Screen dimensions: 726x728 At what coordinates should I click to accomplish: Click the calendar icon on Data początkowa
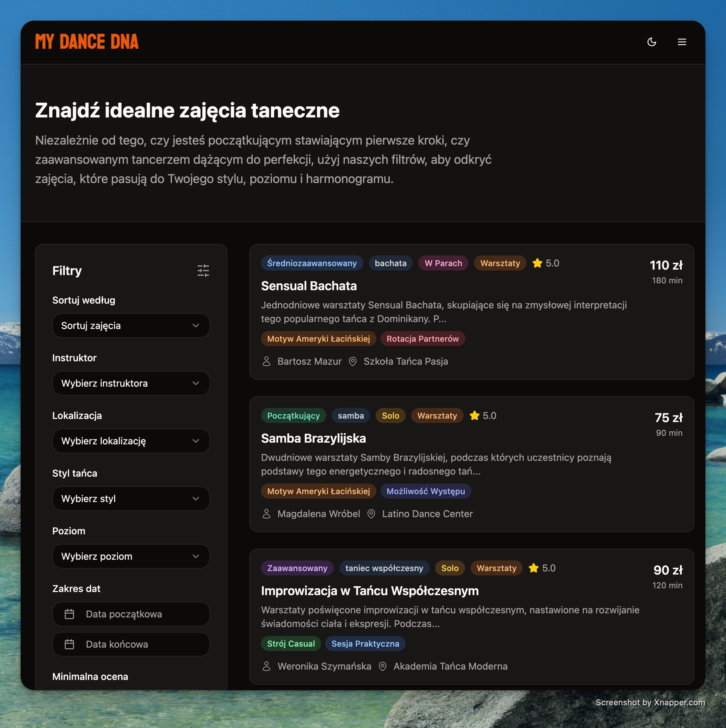coord(70,614)
